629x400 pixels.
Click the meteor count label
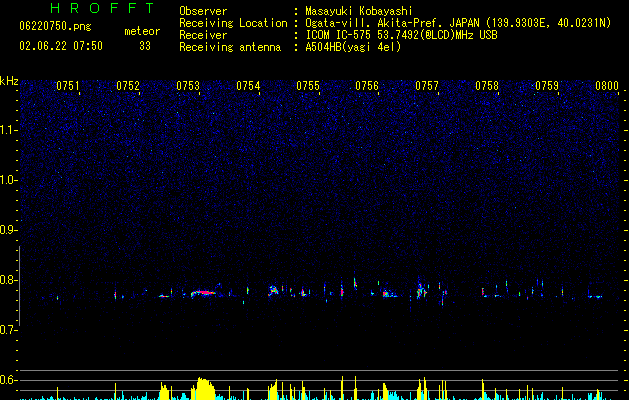pos(142,31)
